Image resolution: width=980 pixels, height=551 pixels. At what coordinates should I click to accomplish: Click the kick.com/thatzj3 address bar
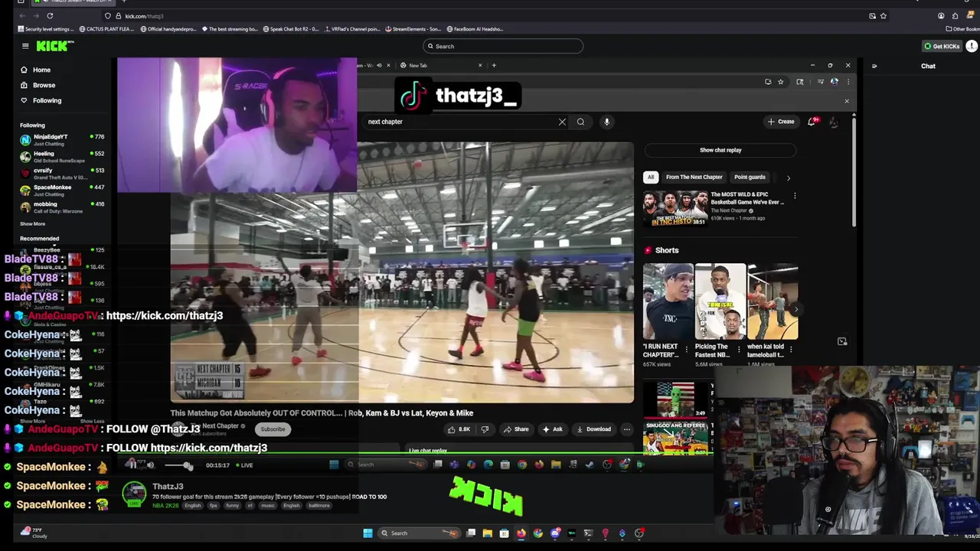point(490,16)
